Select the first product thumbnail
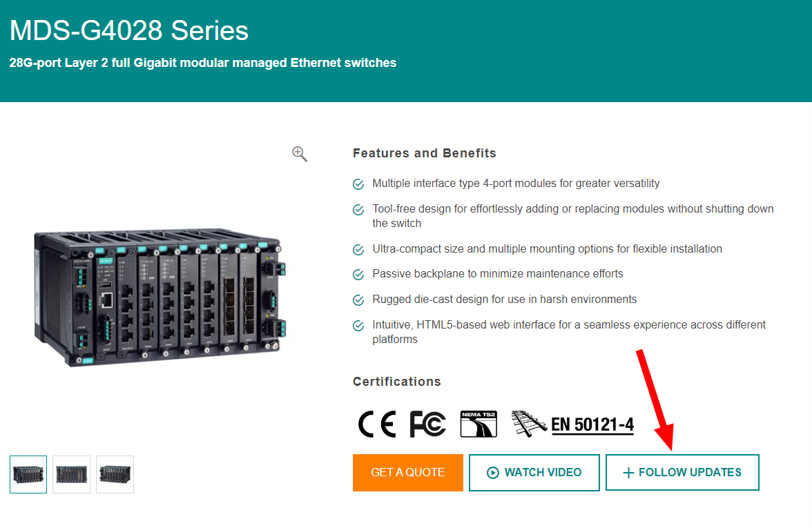This screenshot has width=812, height=528. [x=28, y=474]
